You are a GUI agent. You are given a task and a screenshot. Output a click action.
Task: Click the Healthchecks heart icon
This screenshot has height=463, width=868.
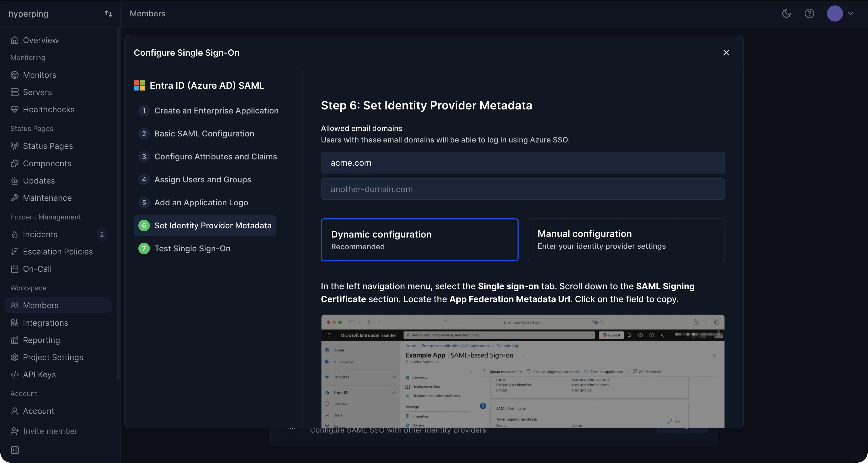(14, 109)
